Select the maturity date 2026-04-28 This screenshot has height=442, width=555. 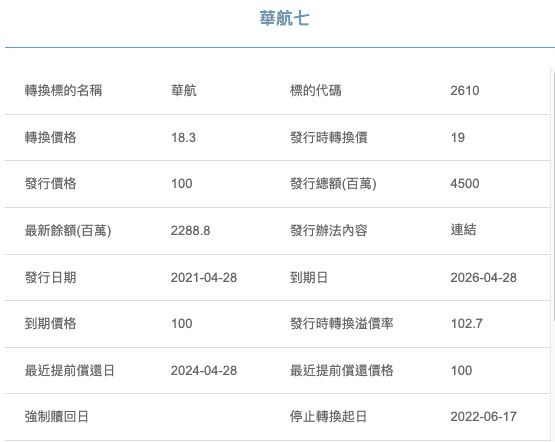click(x=484, y=277)
